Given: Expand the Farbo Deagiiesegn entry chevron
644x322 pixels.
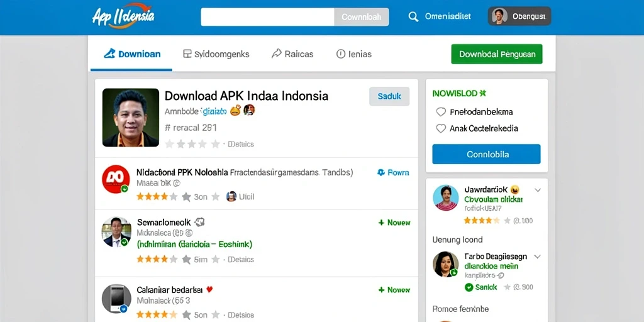Looking at the screenshot, I should pyautogui.click(x=537, y=257).
